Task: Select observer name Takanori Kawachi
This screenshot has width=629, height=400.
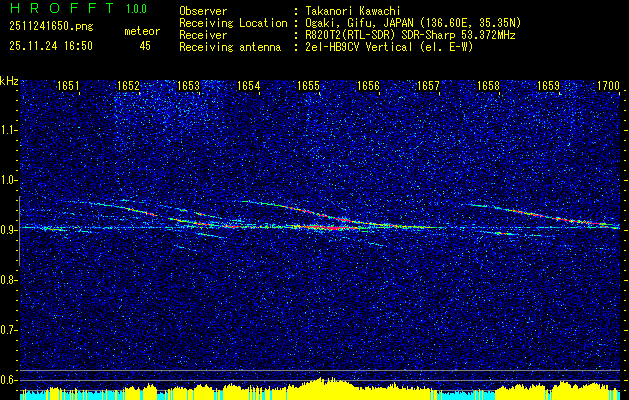Action: coord(353,11)
